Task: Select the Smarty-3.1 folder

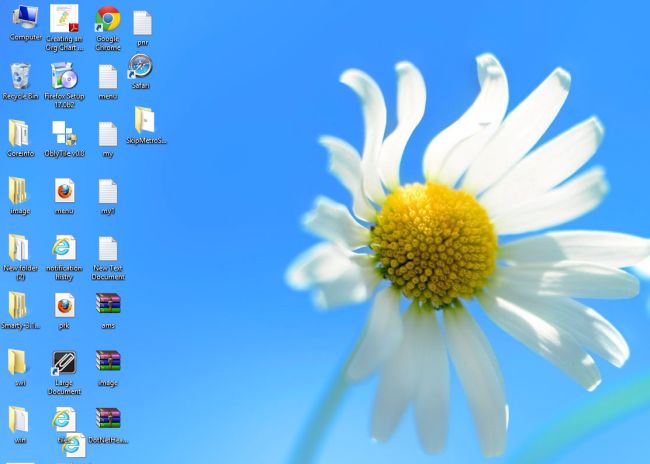Action: (20, 311)
